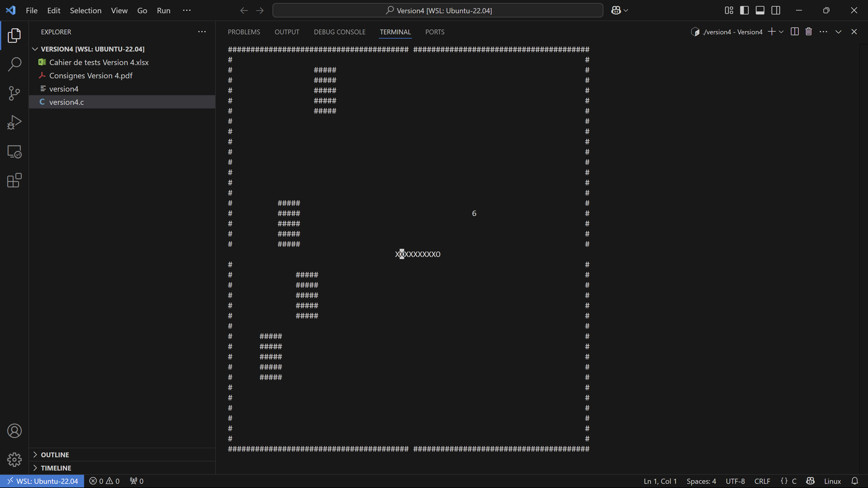Open the Remote Explorer view
The image size is (868, 488).
pyautogui.click(x=14, y=152)
